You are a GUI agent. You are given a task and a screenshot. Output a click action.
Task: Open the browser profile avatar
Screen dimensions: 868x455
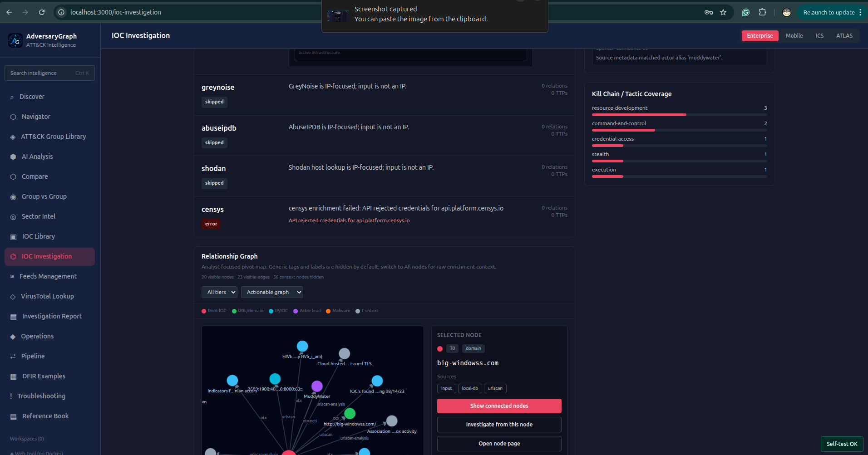787,12
